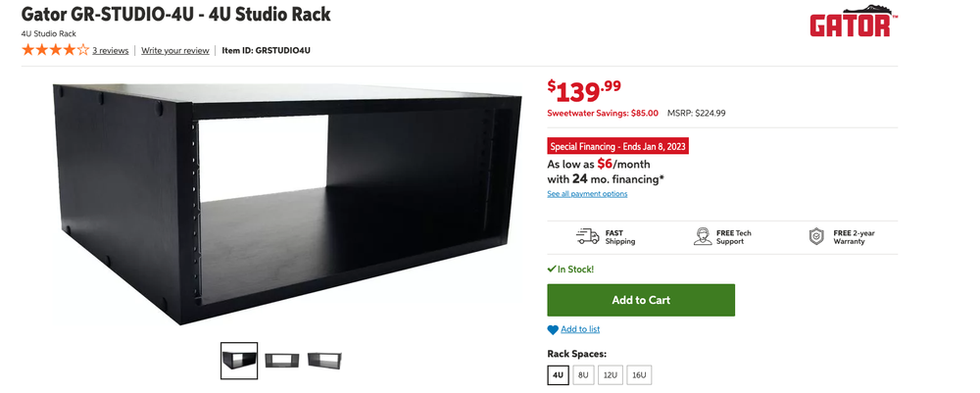
Task: Click the green In Stock checkmark
Action: pyautogui.click(x=551, y=270)
